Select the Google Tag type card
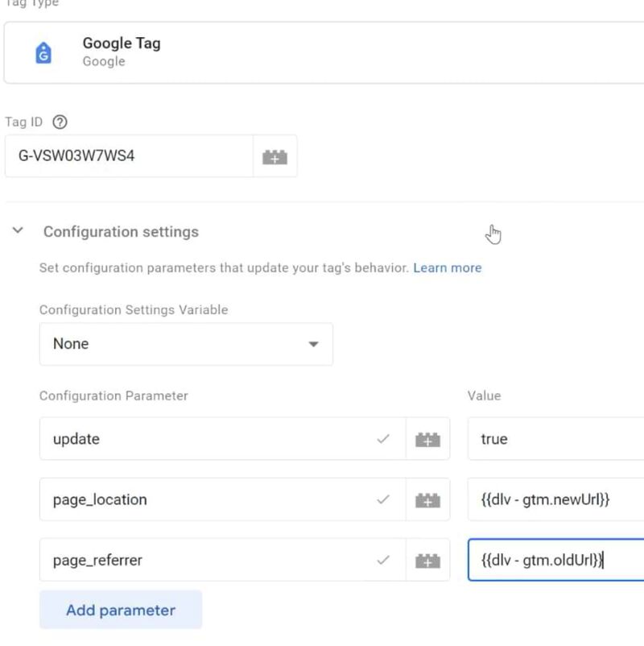Screen dimensions: 644x646 pyautogui.click(x=322, y=53)
